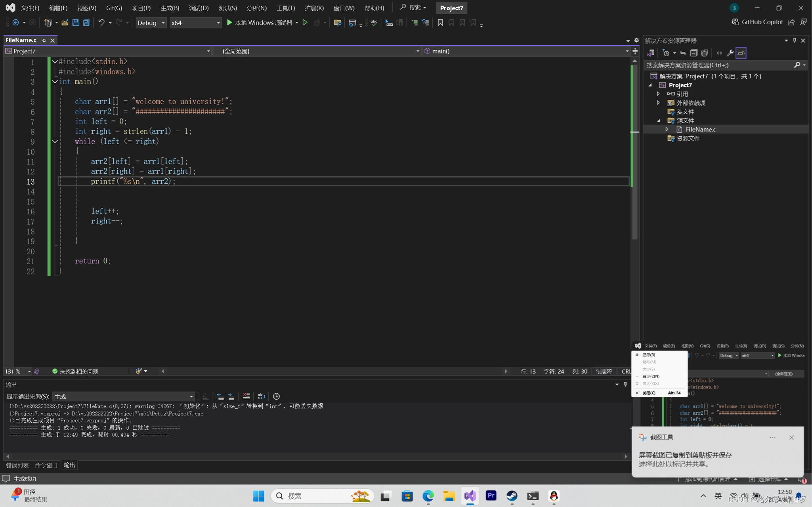The width and height of the screenshot is (812, 507).
Task: Clear all output in Output panel
Action: click(246, 396)
